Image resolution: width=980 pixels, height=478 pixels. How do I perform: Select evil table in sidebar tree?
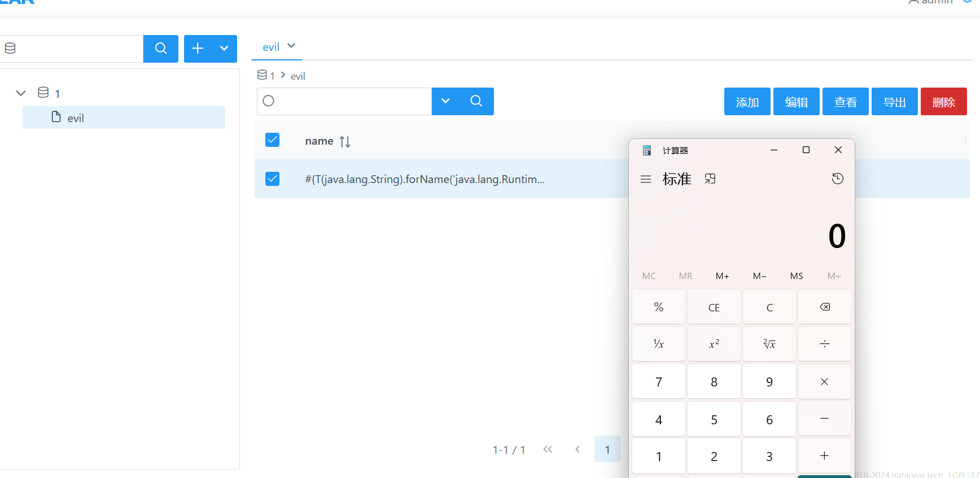(76, 118)
